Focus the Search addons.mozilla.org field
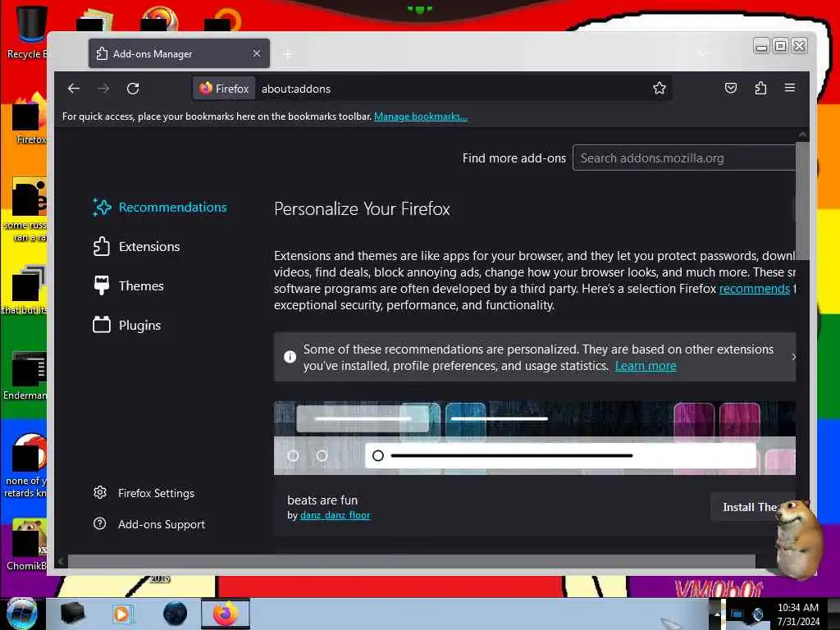This screenshot has height=630, width=840. (684, 158)
